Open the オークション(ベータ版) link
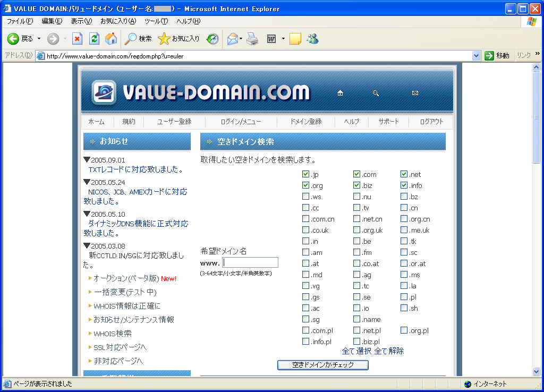The width and height of the screenshot is (544, 392). click(126, 278)
